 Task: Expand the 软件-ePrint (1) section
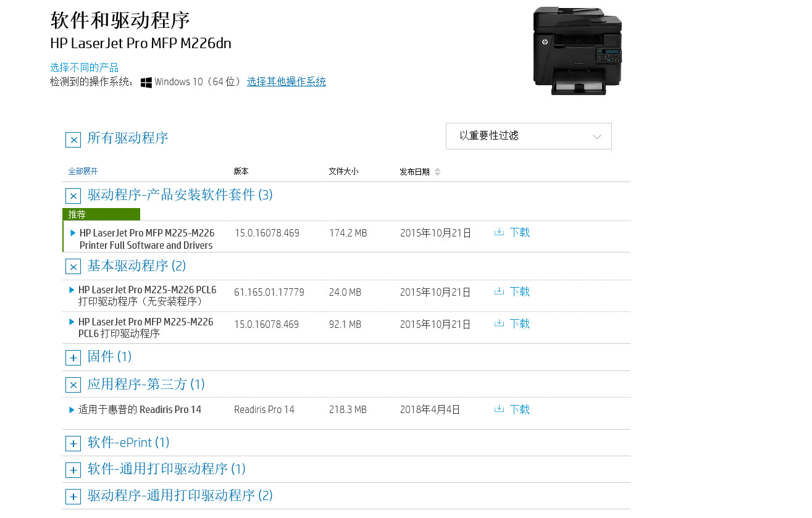73,443
